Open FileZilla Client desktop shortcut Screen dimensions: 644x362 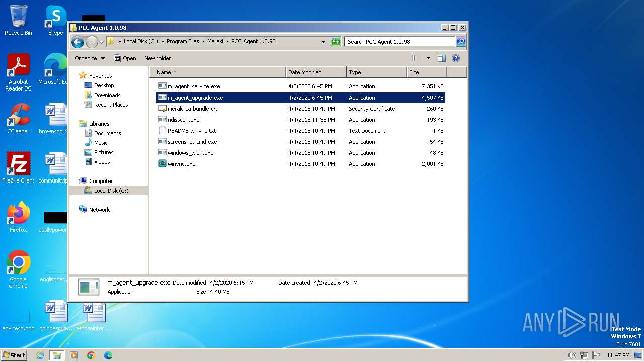point(18,168)
